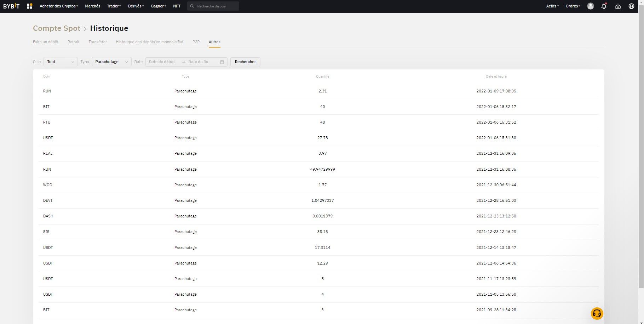Click quantity 27.78

coord(323,138)
